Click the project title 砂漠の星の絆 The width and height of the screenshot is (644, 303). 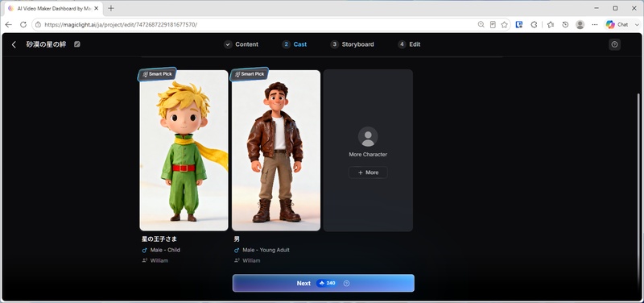(46, 44)
